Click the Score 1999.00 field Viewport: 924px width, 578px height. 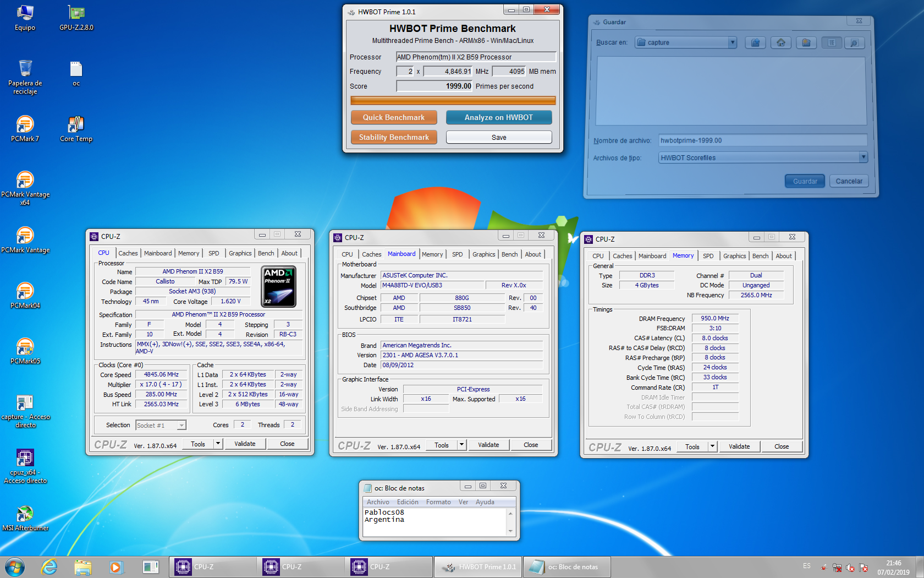435,86
